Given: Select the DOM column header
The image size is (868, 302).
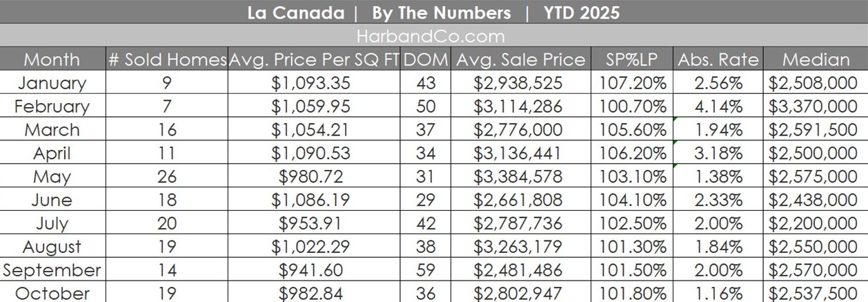Looking at the screenshot, I should point(426,59).
